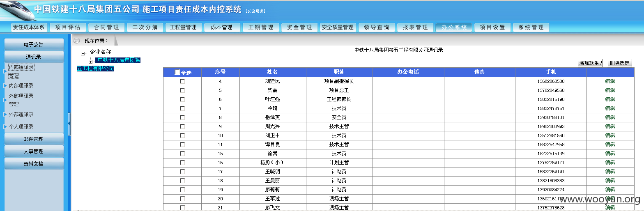The width and height of the screenshot is (644, 211).
Task: Select the 企业名称 tree root label
Action: tap(101, 52)
